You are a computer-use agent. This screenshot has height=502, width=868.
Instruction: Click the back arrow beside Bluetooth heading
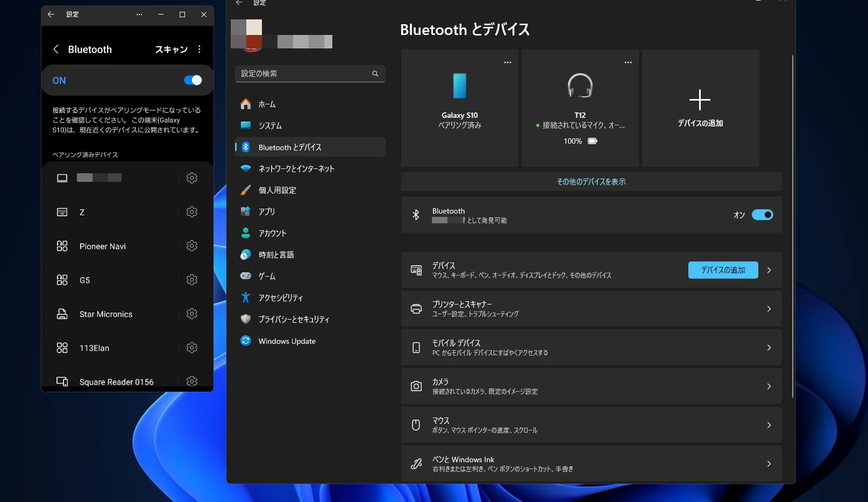tap(56, 50)
